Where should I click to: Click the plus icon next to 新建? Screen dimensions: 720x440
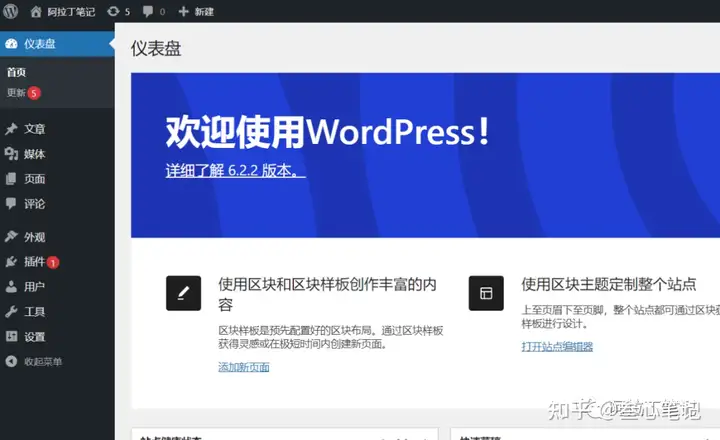click(183, 11)
